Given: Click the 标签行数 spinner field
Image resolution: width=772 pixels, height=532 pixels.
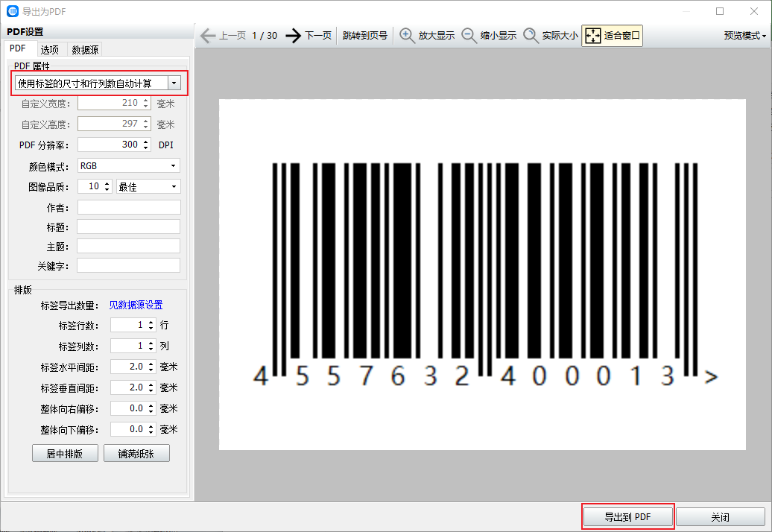Looking at the screenshot, I should (133, 325).
